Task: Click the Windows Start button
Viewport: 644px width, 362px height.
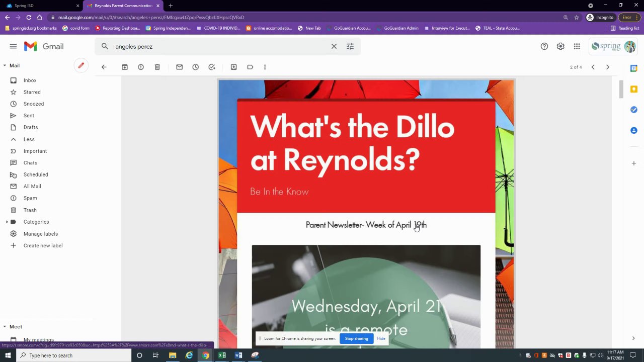Action: 8,355
